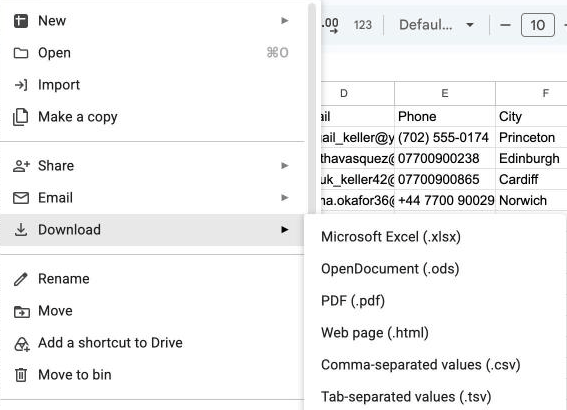The height and width of the screenshot is (410, 567).
Task: Select the Email menu entry
Action: [x=152, y=198]
